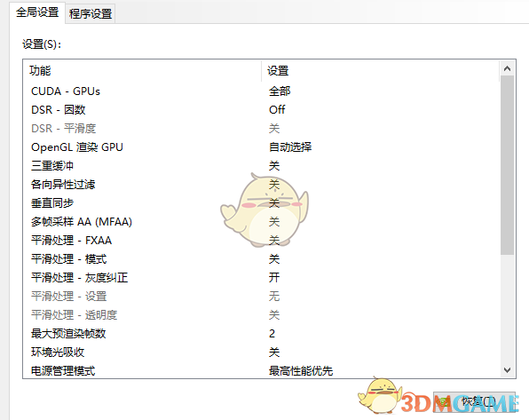Click the 无 value for 平滑处理 - 设置

coord(274,297)
